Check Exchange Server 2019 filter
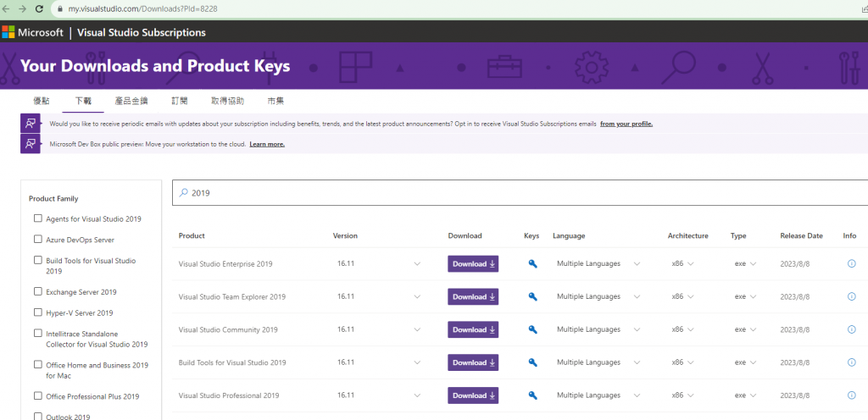The width and height of the screenshot is (868, 420). click(x=38, y=291)
